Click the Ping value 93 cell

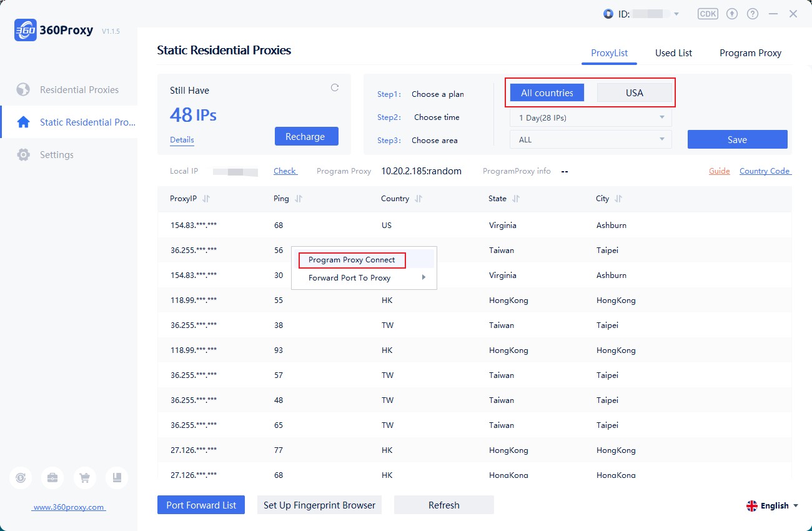(x=279, y=350)
